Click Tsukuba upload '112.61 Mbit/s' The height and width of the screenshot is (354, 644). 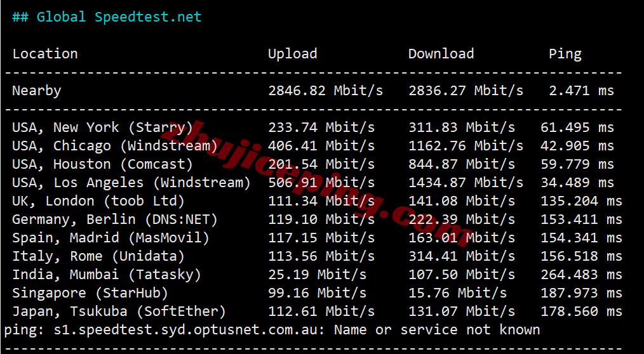321,311
